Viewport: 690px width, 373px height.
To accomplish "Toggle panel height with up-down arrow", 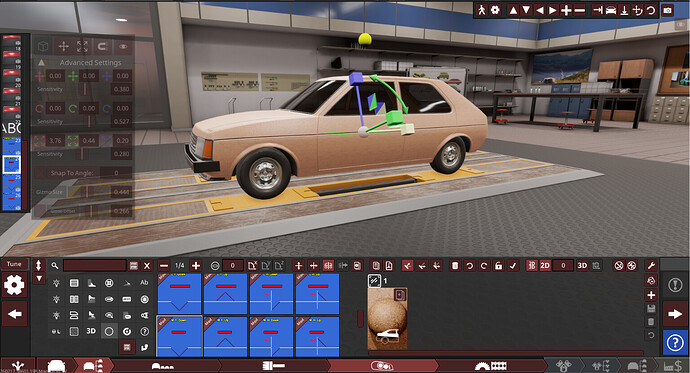I will tap(39, 265).
